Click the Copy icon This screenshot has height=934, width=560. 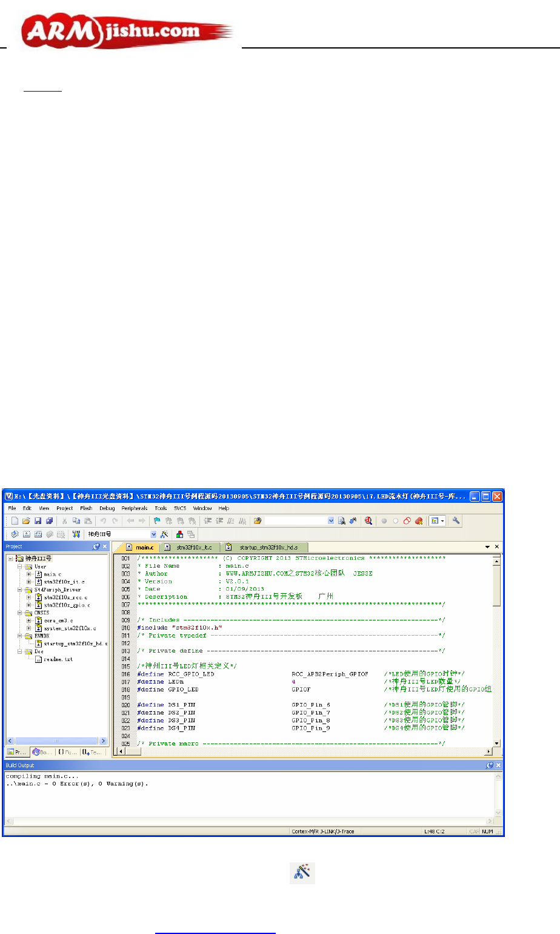tap(76, 520)
